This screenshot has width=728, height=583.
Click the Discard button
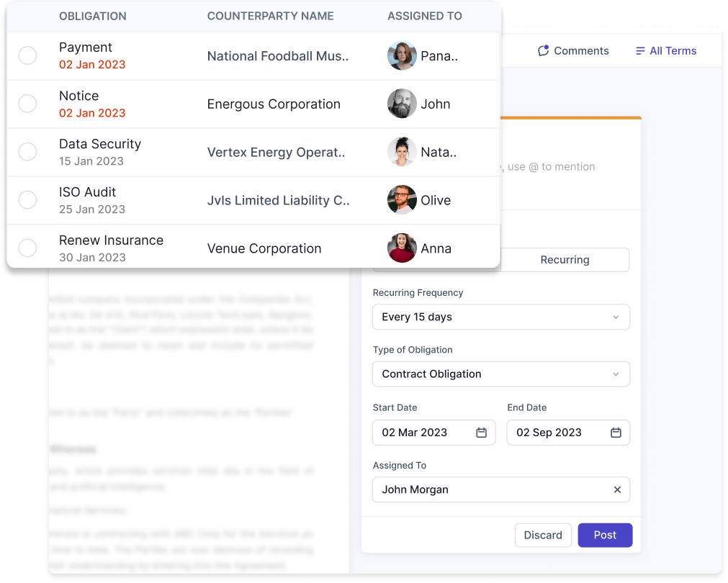[543, 535]
